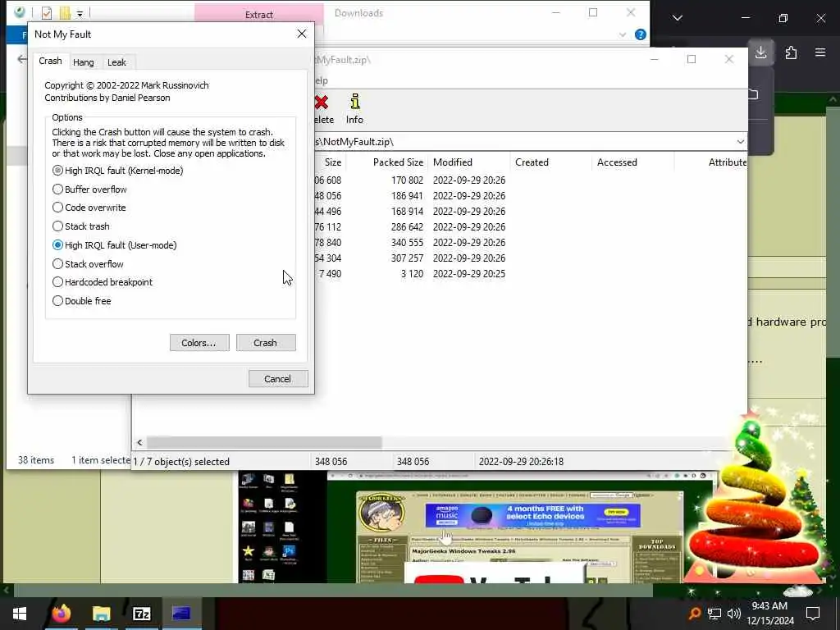Select Buffer overflow radio button
This screenshot has width=840, height=630.
(x=89, y=189)
